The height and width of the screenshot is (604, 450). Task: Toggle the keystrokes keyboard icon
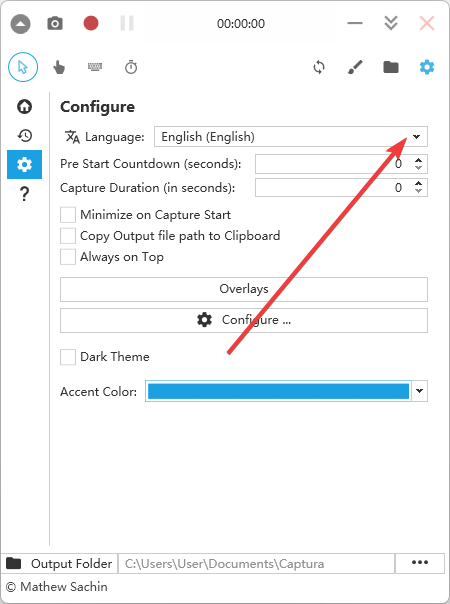[x=95, y=67]
